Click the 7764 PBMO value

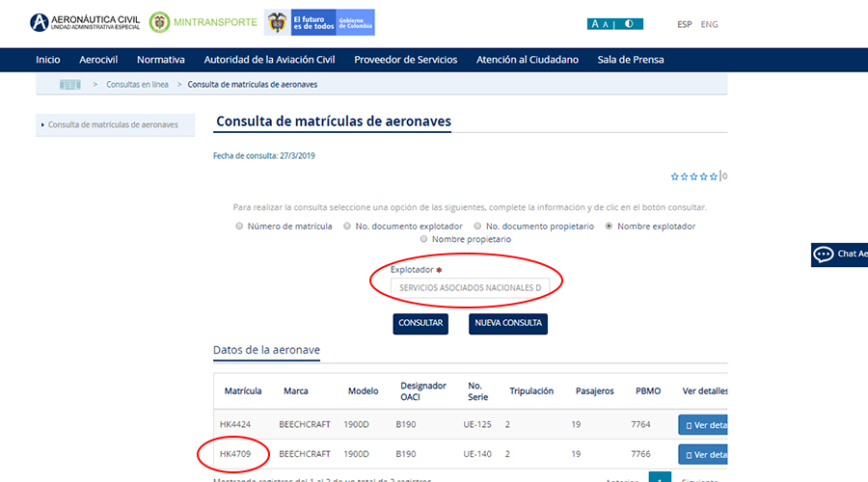pos(640,424)
